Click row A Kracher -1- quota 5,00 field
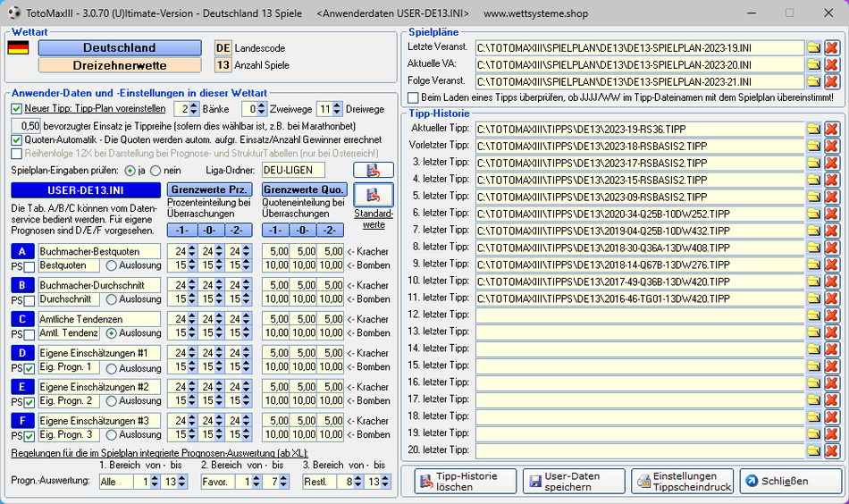Viewport: 849px width, 504px height. (x=275, y=251)
